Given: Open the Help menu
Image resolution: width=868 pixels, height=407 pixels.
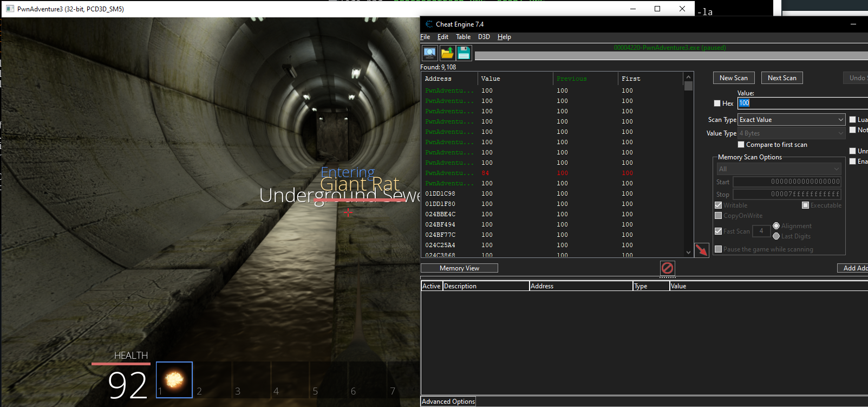Looking at the screenshot, I should pyautogui.click(x=504, y=37).
